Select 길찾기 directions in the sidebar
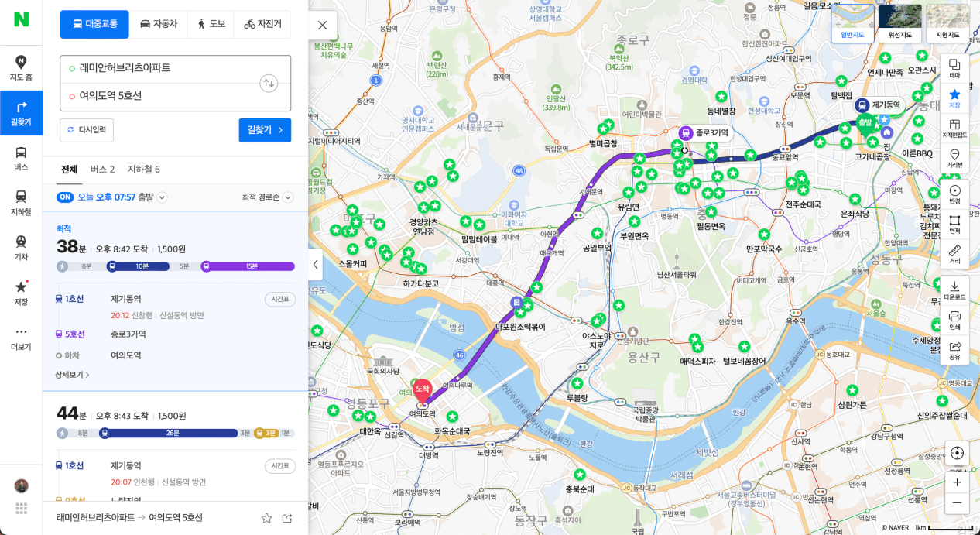Image resolution: width=980 pixels, height=535 pixels. 21,113
